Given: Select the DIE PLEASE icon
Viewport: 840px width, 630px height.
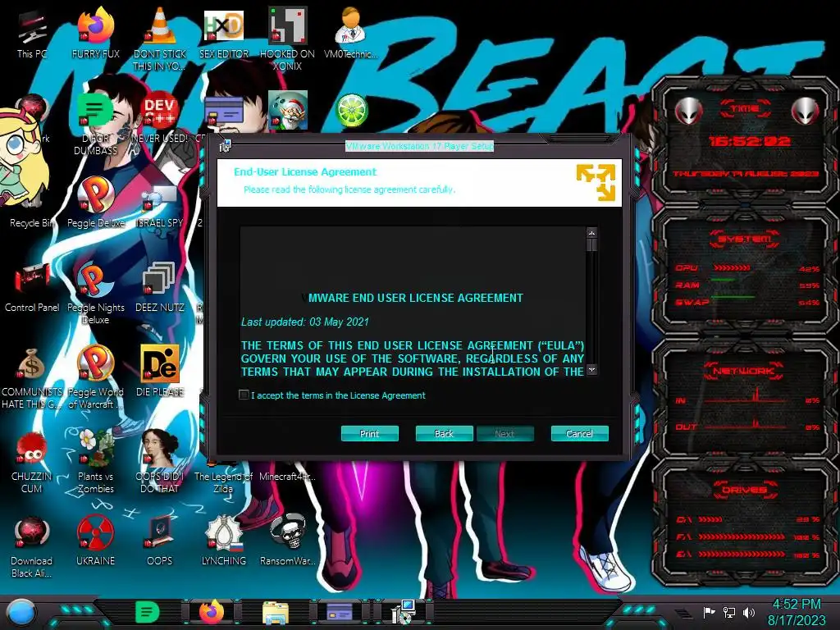Looking at the screenshot, I should pyautogui.click(x=160, y=372).
